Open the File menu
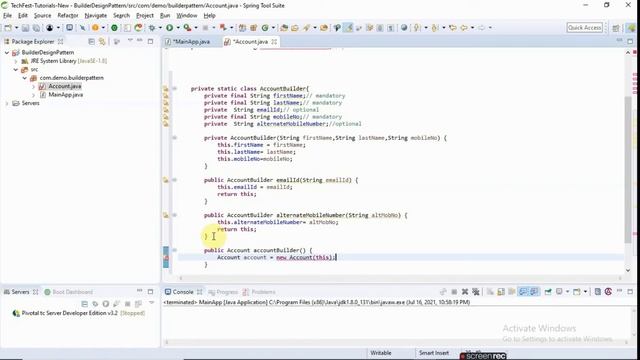The width and height of the screenshot is (640, 360). [7, 16]
